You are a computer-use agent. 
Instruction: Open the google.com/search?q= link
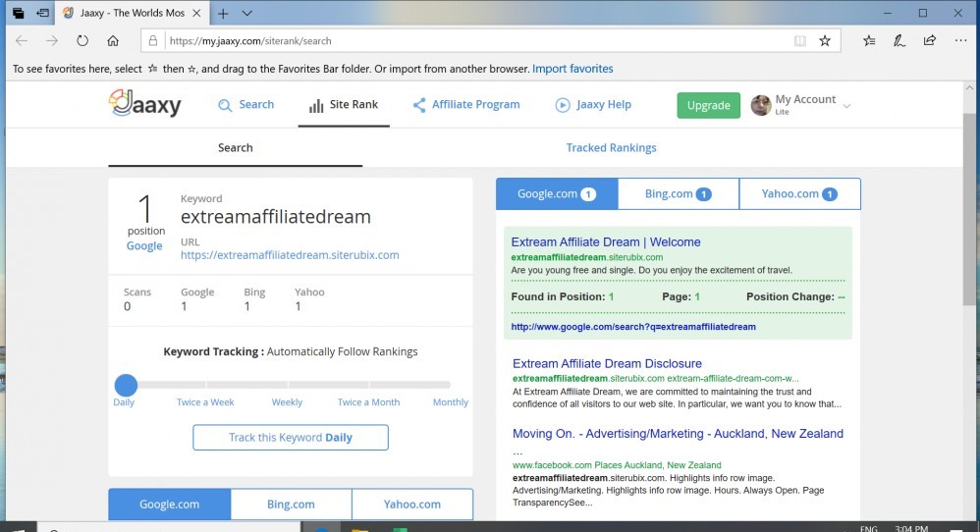pos(633,327)
